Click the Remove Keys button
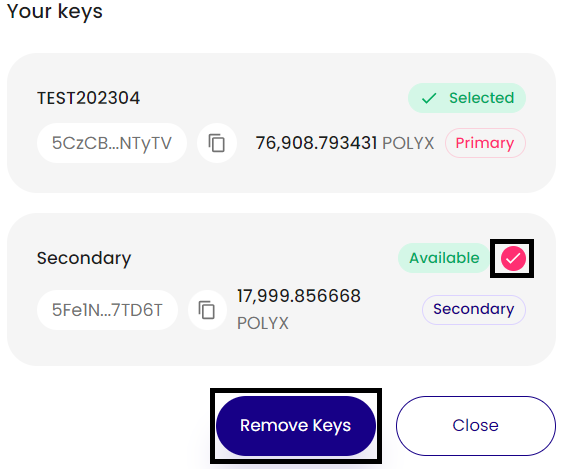563x469 pixels. tap(296, 426)
